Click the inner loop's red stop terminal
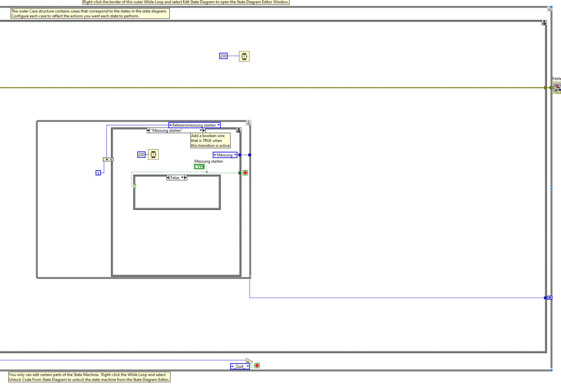Image resolution: width=561 pixels, height=392 pixels. (245, 173)
